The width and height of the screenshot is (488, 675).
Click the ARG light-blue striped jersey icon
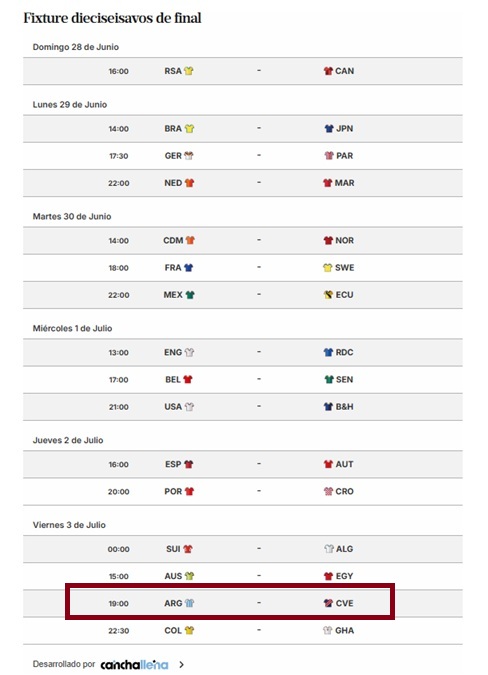[189, 604]
